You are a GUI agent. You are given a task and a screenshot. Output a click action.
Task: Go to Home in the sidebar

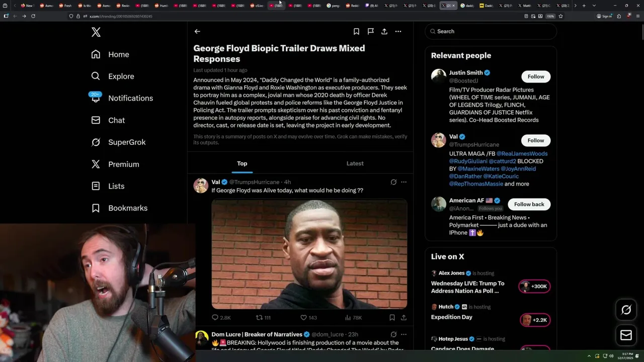coord(110,54)
